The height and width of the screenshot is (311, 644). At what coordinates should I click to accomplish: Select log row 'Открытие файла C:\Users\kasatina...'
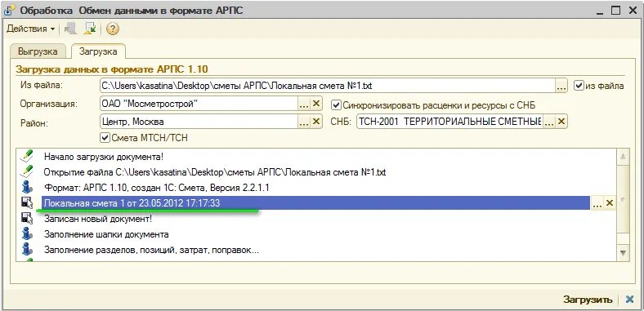pyautogui.click(x=316, y=172)
